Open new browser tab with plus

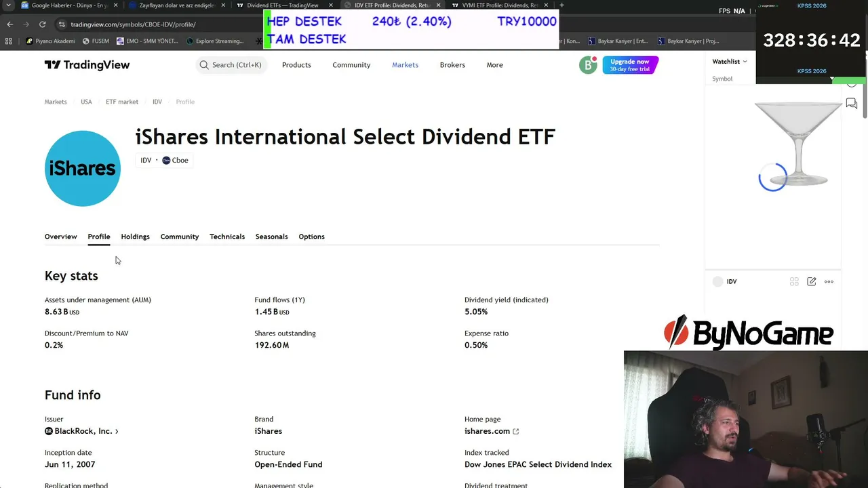click(561, 5)
